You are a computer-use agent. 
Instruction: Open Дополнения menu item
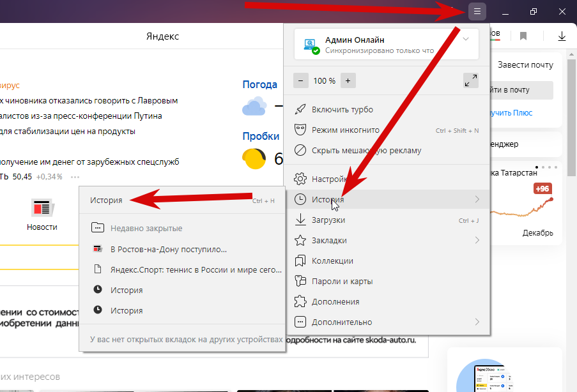387,301
